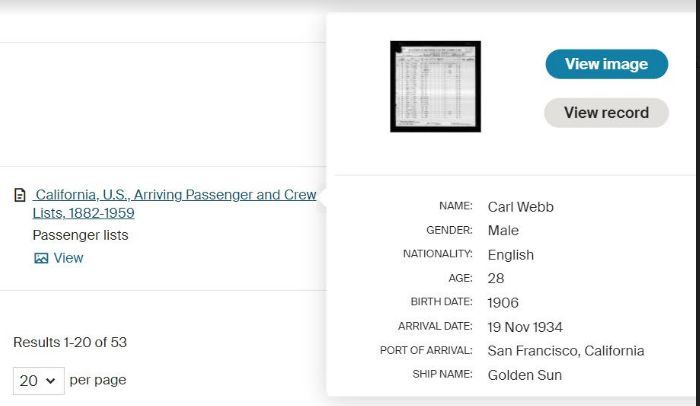
Task: Click the Results 1-20 of 53 text
Action: (x=70, y=342)
